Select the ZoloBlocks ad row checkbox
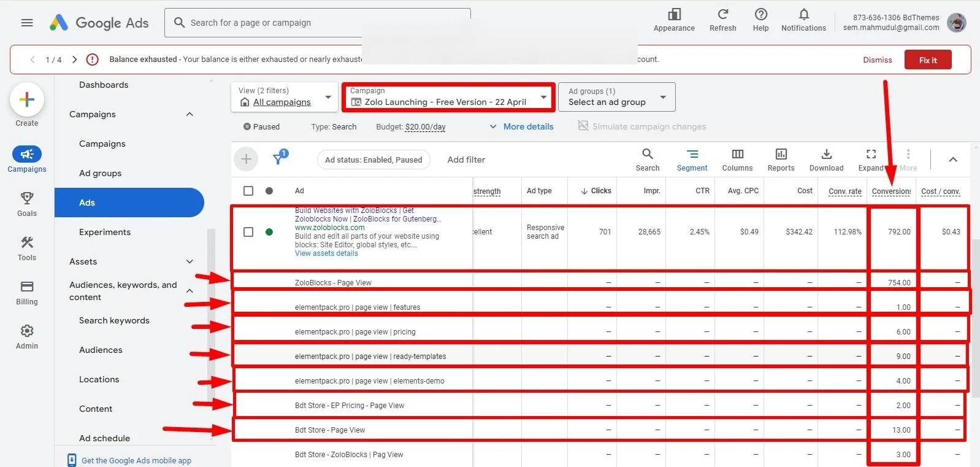The width and height of the screenshot is (980, 467). [x=248, y=232]
